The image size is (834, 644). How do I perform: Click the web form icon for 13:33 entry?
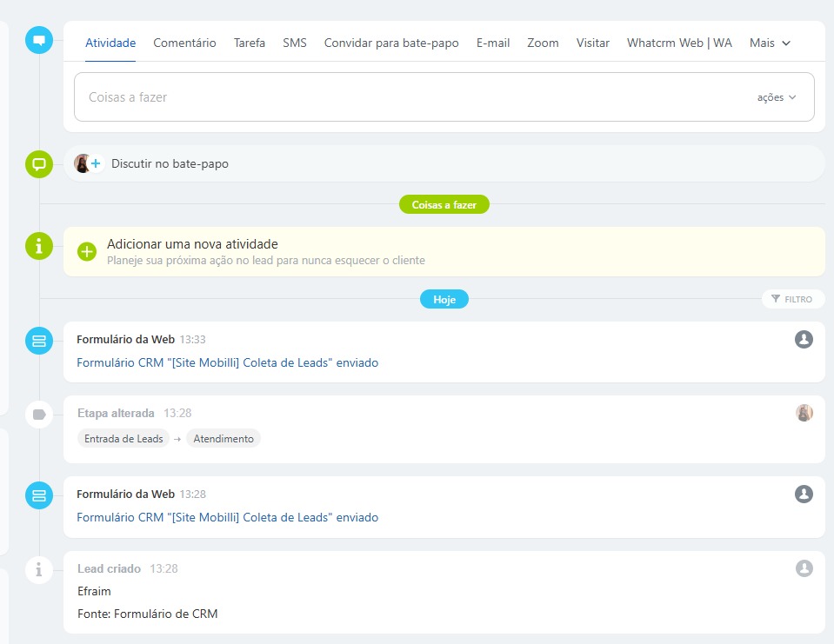[x=39, y=342]
